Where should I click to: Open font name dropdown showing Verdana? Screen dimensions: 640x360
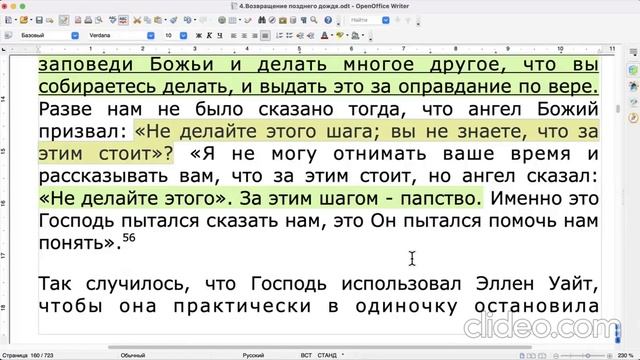151,36
